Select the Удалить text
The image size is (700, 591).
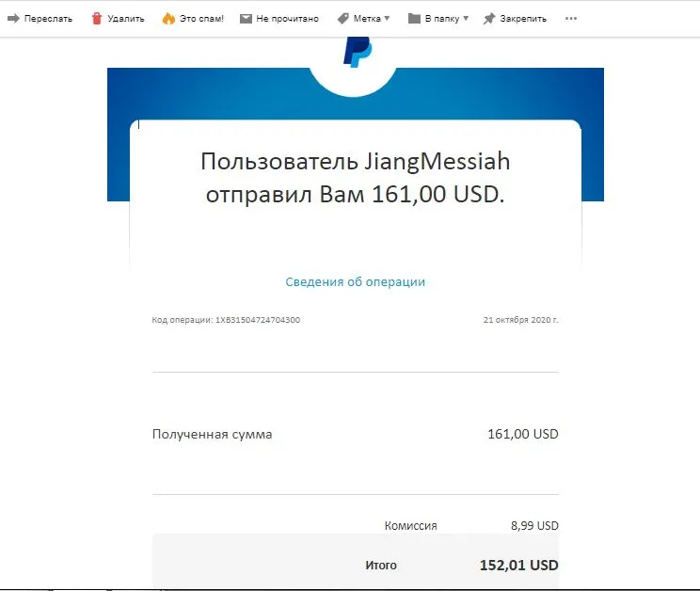click(x=126, y=18)
